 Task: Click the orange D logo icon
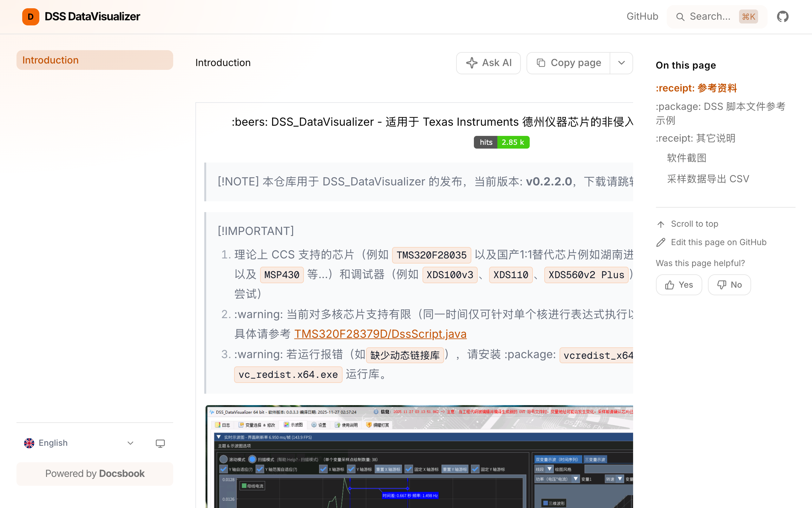point(30,17)
